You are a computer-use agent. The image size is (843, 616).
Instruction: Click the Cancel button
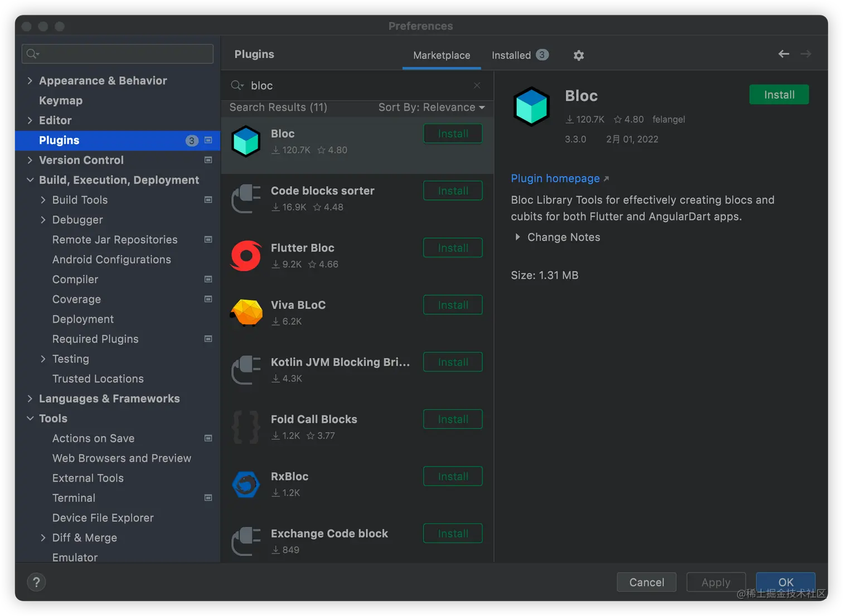click(x=647, y=582)
